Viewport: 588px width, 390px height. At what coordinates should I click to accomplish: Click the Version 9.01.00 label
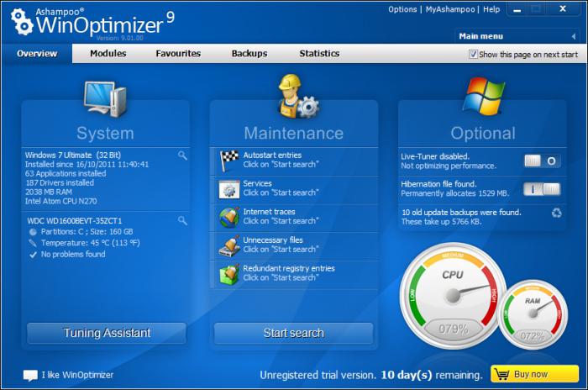click(x=119, y=38)
